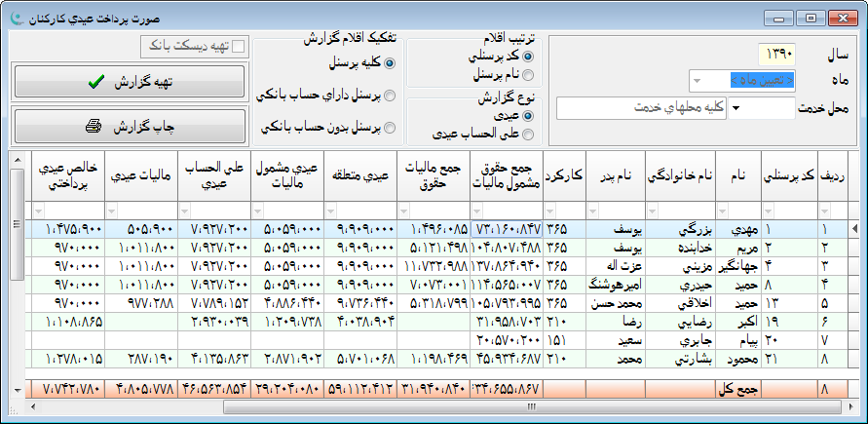This screenshot has width=868, height=424.
Task: Choose علي الحساب عيدي report type
Action: pyautogui.click(x=528, y=133)
